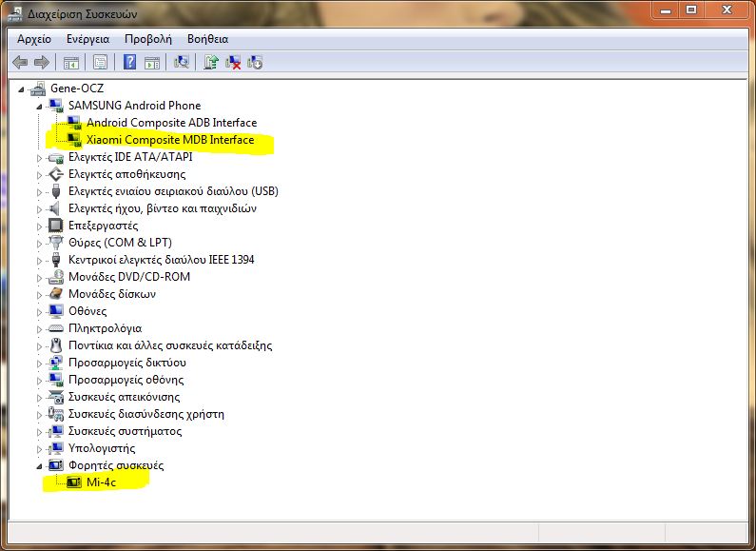Screen dimensions: 756x551
Task: Expand the Θύρες (COM & LPT) category
Action: (40, 243)
